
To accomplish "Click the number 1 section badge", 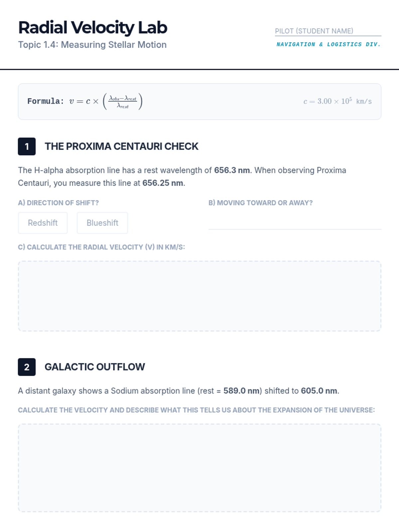I will coord(27,146).
